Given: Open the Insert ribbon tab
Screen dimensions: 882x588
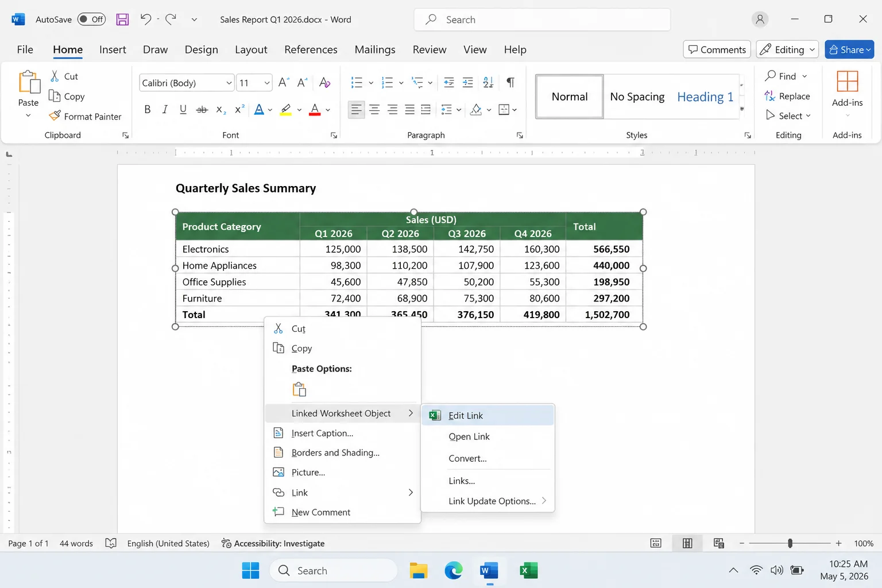Looking at the screenshot, I should [x=113, y=49].
